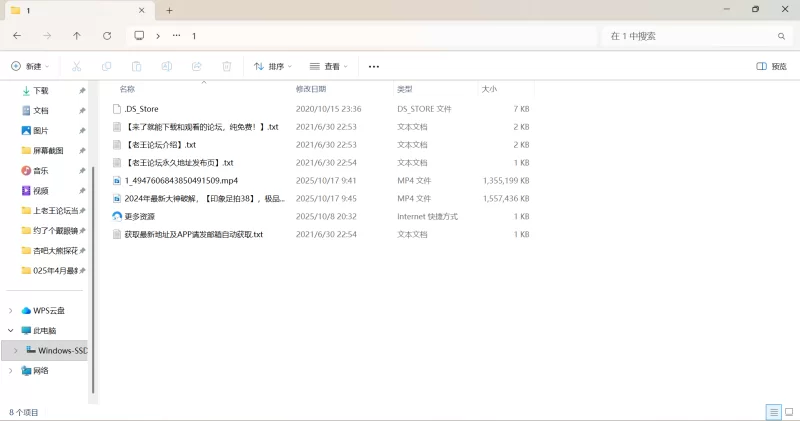Viewport: 800px width, 421px height.
Task: Click the 新建 new button
Action: coord(29,66)
